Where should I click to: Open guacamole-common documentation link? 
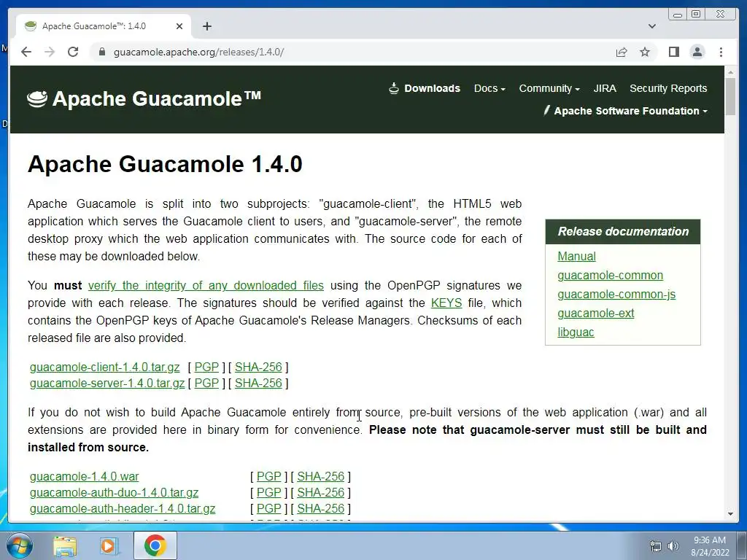(x=610, y=275)
